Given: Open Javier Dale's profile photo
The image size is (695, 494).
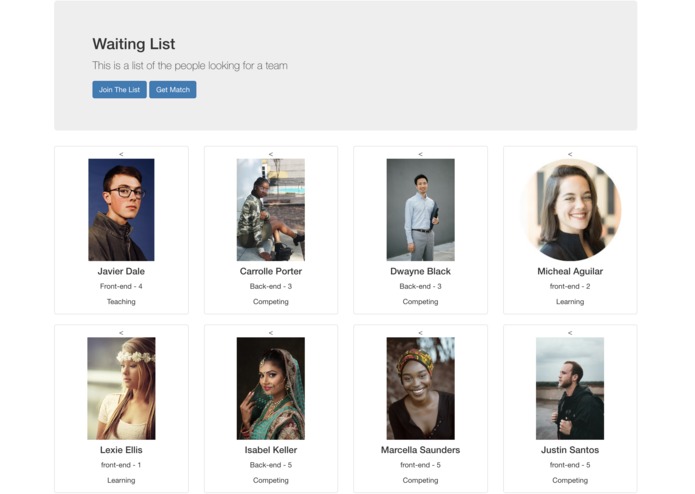Looking at the screenshot, I should tap(121, 210).
